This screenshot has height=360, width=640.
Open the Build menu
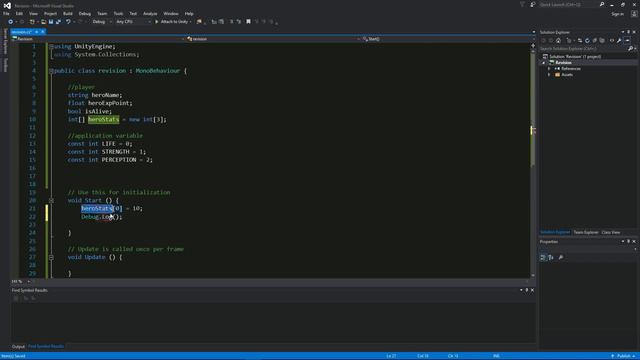[x=68, y=13]
